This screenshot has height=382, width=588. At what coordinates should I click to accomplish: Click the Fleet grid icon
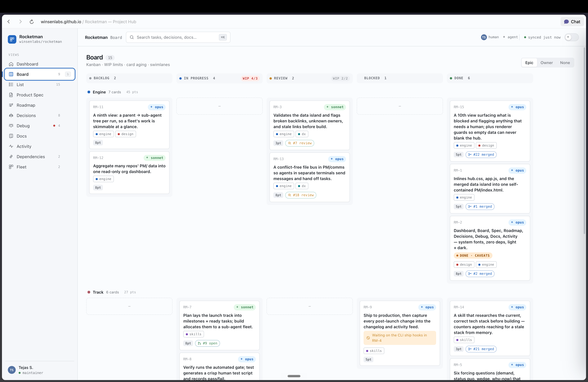tap(11, 167)
